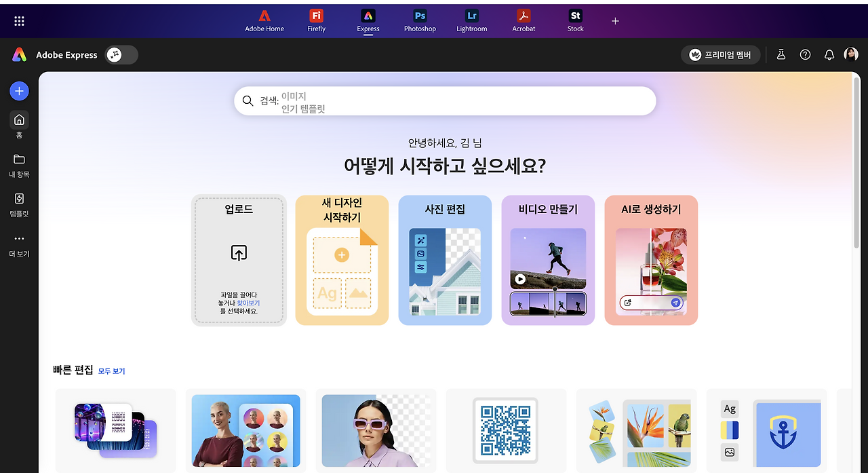The height and width of the screenshot is (473, 868).
Task: Expand 더 보기 in sidebar
Action: coord(19,244)
